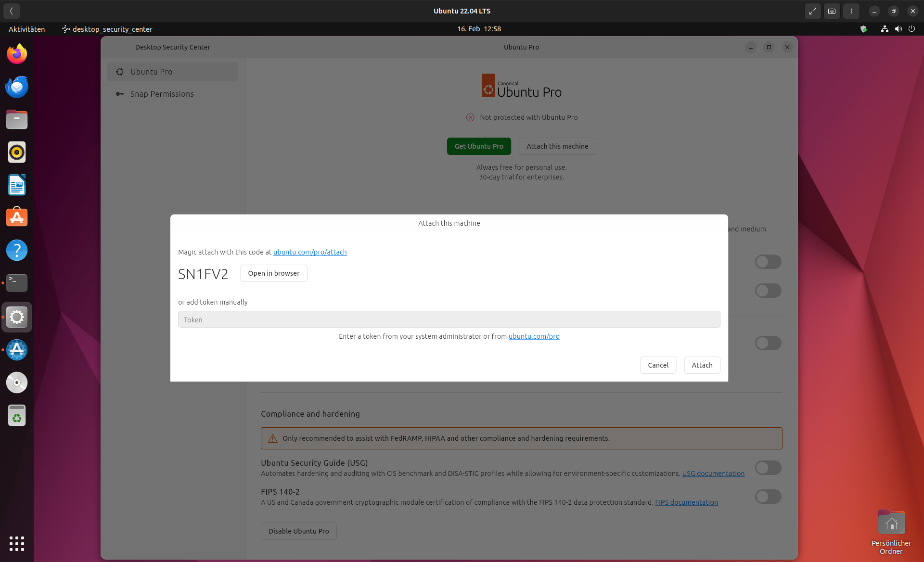924x562 pixels.
Task: Toggle the topmost switch behind dialog
Action: pyautogui.click(x=768, y=262)
